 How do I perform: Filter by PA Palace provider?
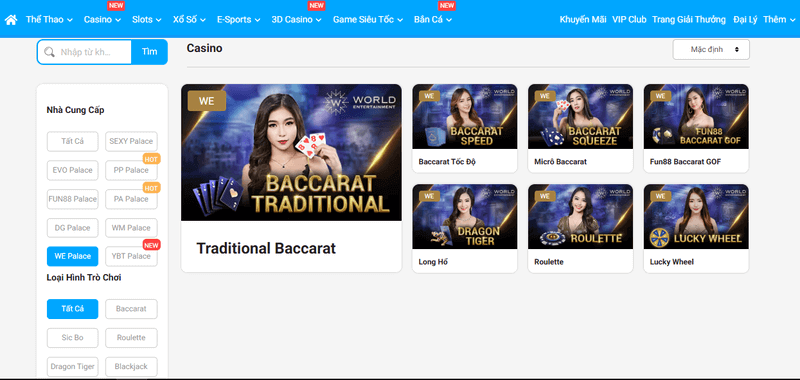[x=131, y=199]
